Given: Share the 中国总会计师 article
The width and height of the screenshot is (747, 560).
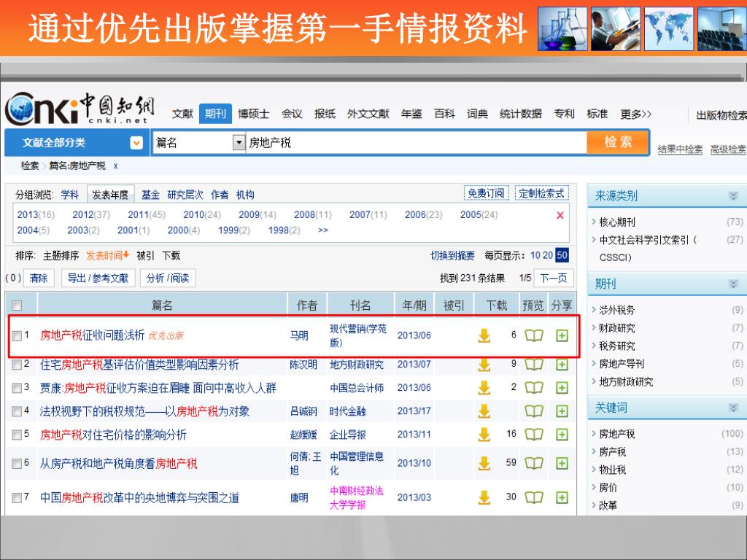Looking at the screenshot, I should tap(562, 388).
